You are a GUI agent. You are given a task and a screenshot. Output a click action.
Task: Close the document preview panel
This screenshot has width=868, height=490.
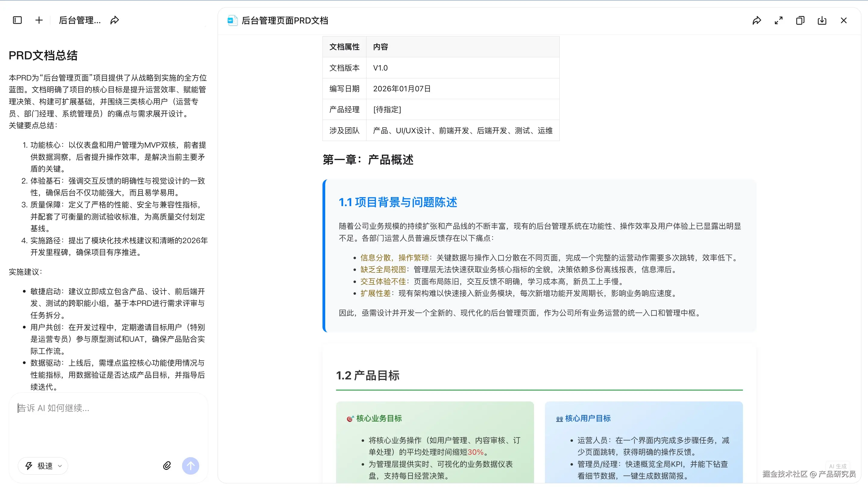coord(843,20)
